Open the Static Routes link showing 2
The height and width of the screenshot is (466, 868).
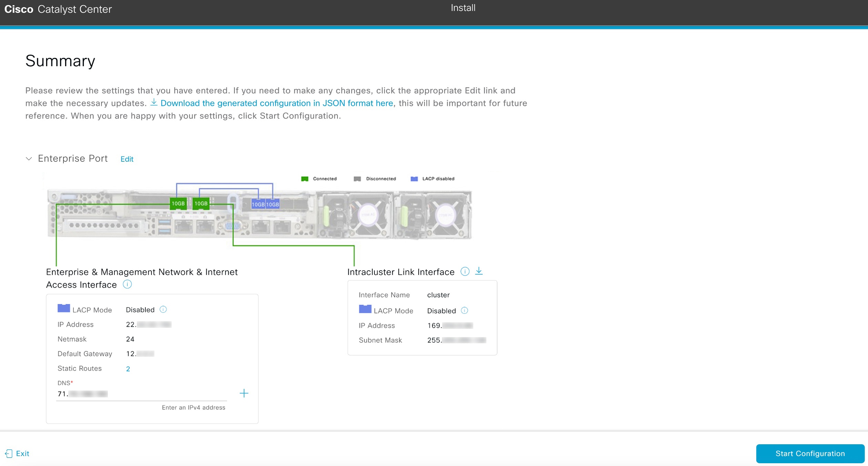[128, 368]
